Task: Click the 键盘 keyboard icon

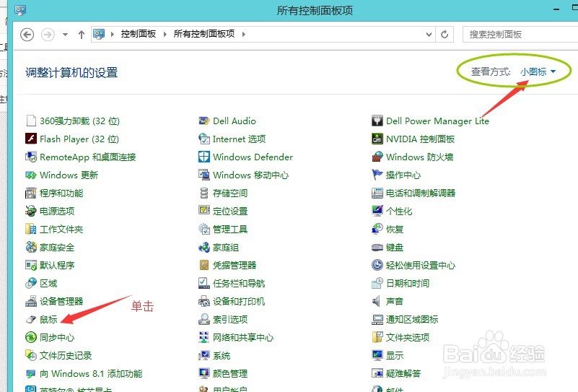Action: (377, 247)
